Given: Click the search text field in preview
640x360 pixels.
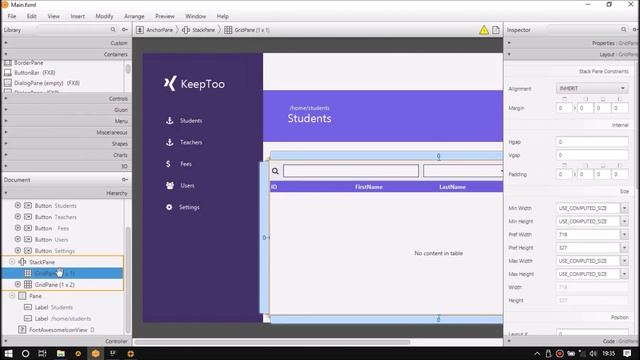Looking at the screenshot, I should 351,171.
